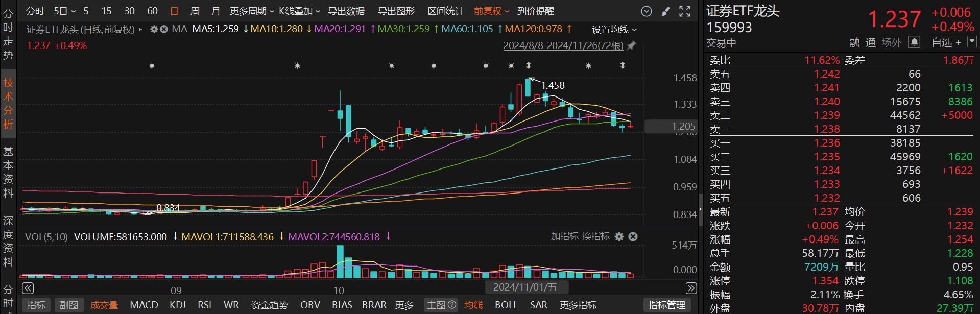Open volume indicator gear settings
This screenshot has height=314, width=980.
(619, 236)
